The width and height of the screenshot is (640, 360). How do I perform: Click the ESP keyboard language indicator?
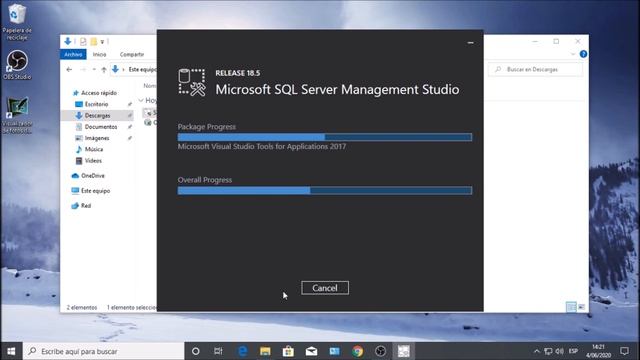573,351
